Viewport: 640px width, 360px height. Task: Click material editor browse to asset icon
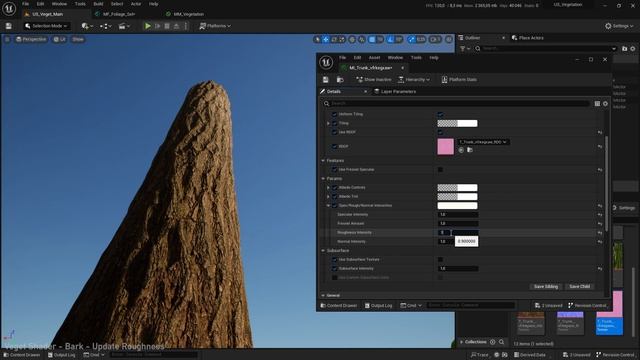(x=340, y=80)
